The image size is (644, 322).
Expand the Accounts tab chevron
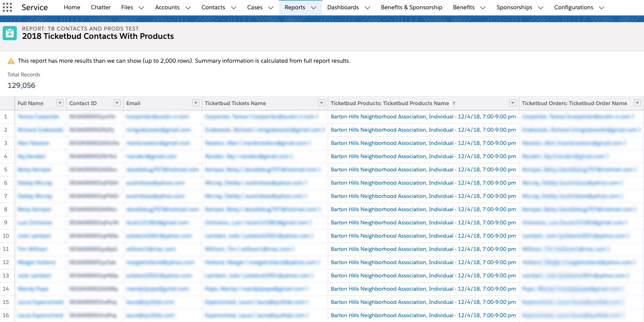click(x=188, y=8)
